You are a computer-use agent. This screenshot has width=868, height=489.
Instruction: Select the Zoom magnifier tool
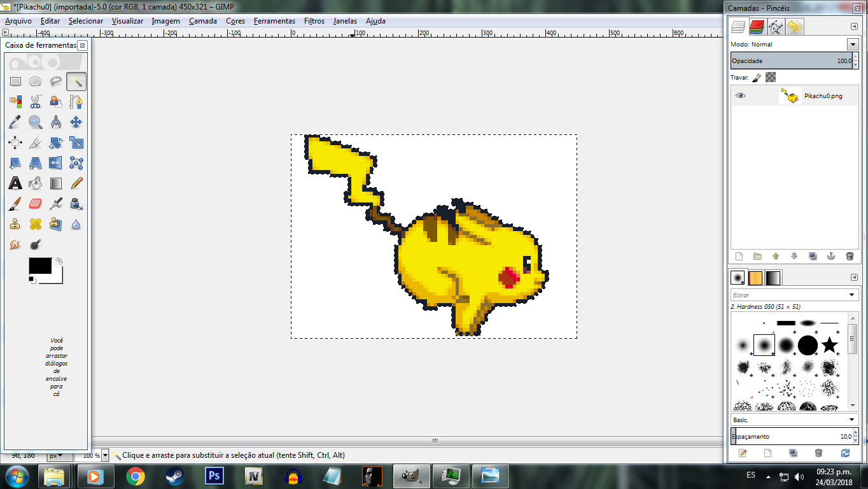[36, 122]
